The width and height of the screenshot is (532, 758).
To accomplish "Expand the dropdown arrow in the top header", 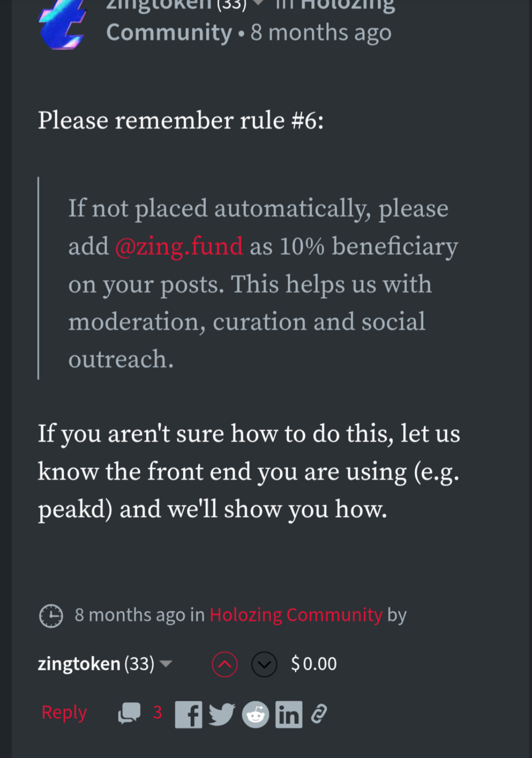I will tap(258, 3).
